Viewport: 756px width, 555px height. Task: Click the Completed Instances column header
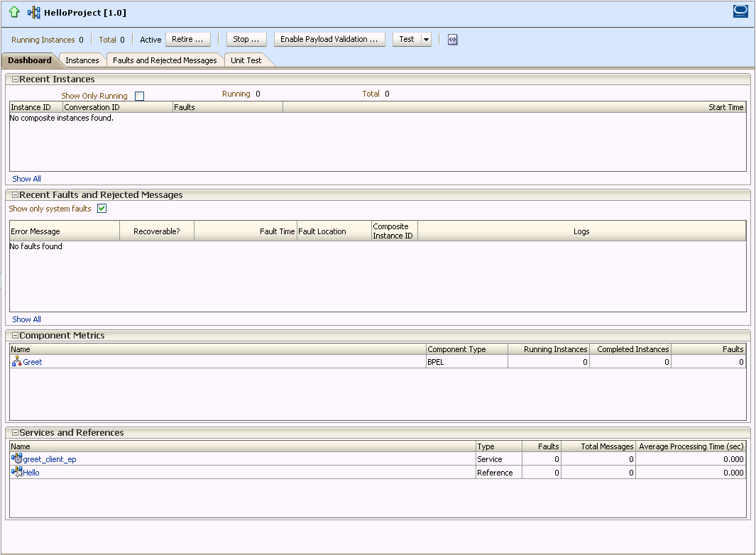[x=630, y=349]
